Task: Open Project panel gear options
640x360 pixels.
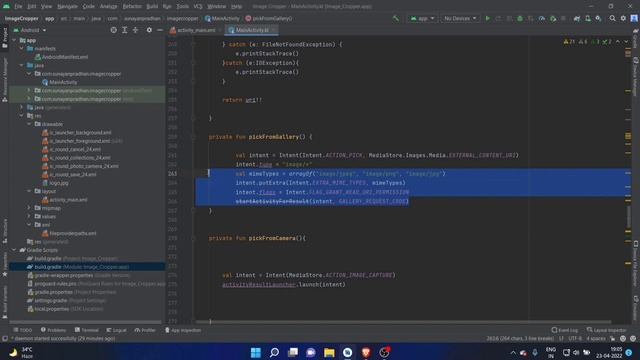Action: coord(149,30)
